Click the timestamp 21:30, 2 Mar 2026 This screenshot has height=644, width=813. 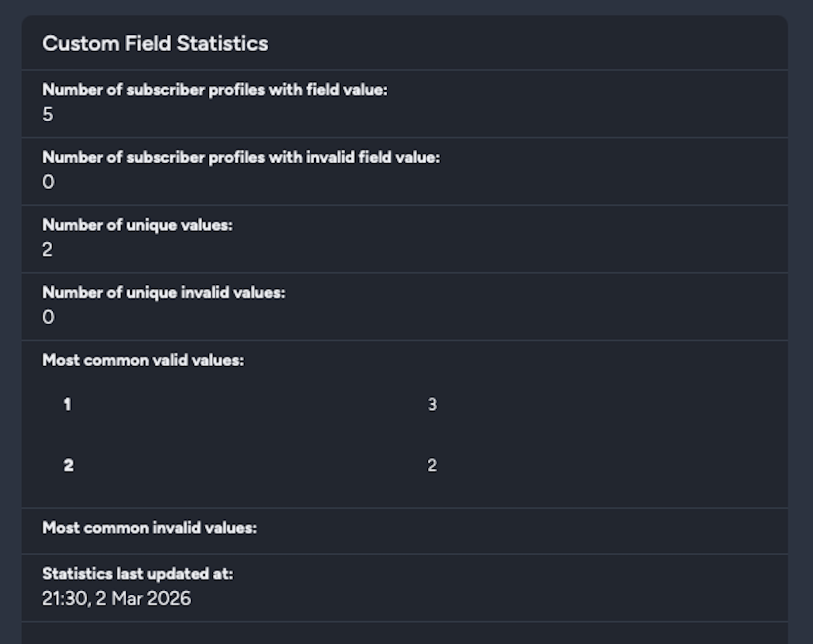point(116,598)
